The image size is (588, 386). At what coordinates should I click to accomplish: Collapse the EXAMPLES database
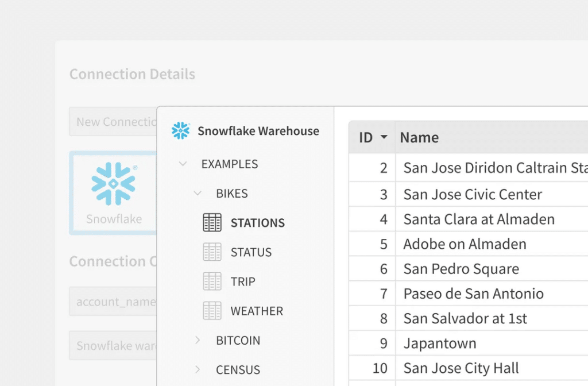coord(183,164)
